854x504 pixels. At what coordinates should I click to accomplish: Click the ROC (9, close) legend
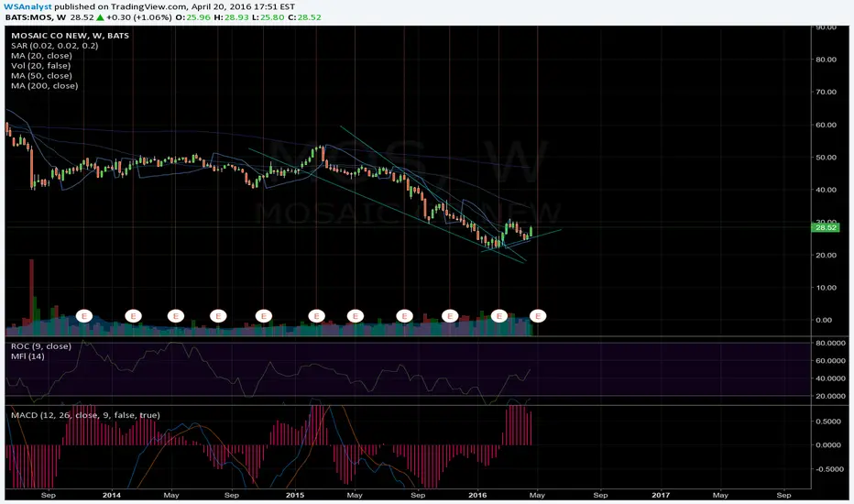pyautogui.click(x=41, y=346)
